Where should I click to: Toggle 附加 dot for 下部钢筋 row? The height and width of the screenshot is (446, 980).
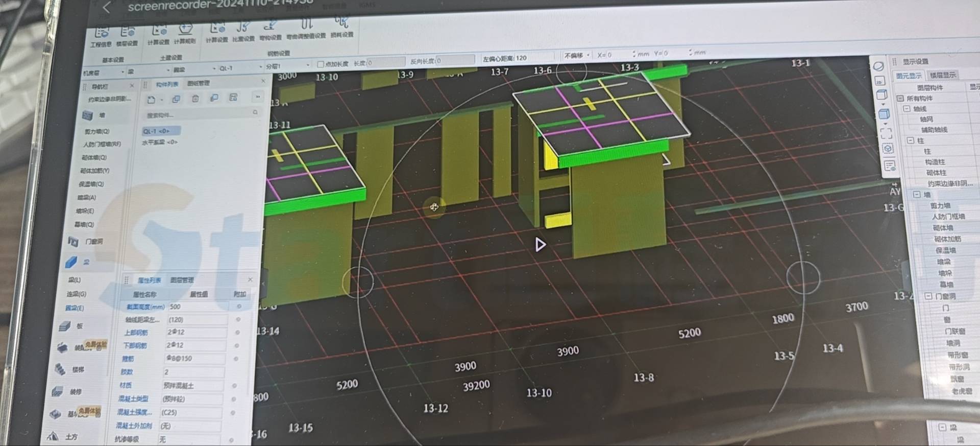[x=236, y=345]
